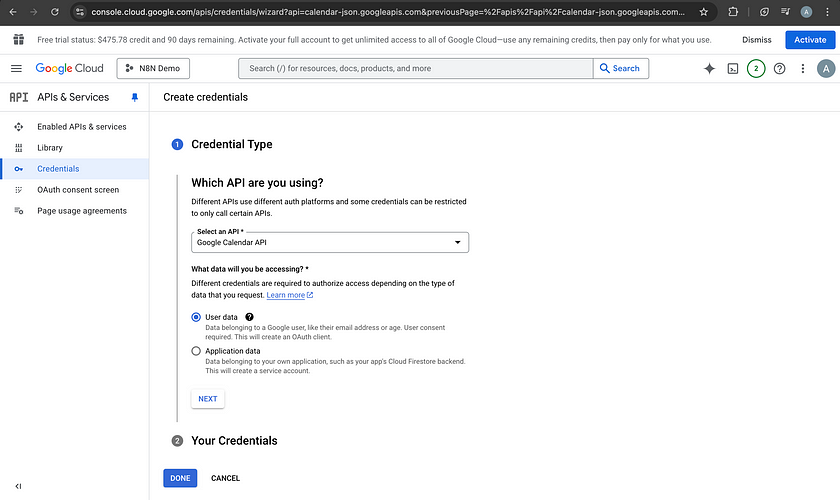The width and height of the screenshot is (840, 500).
Task: Unpin APIs & Services pin icon
Action: [x=134, y=98]
